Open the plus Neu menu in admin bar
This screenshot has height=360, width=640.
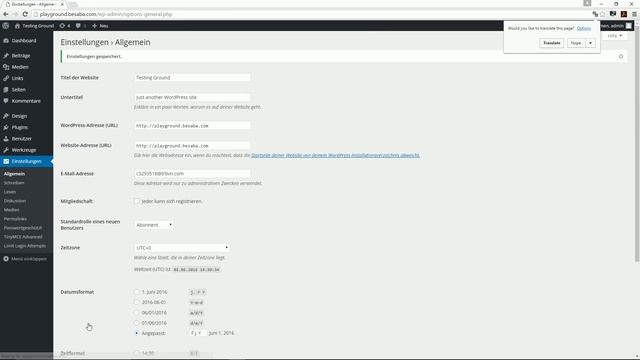(100, 26)
